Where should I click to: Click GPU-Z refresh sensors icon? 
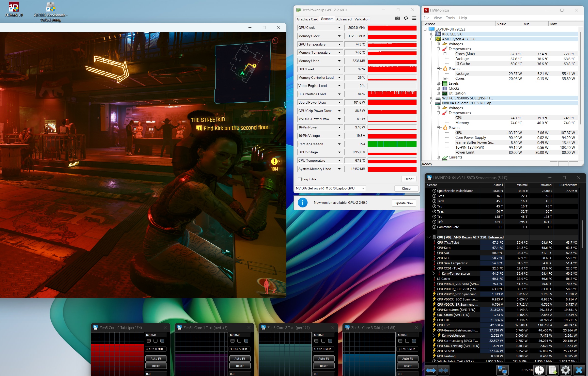(x=406, y=18)
